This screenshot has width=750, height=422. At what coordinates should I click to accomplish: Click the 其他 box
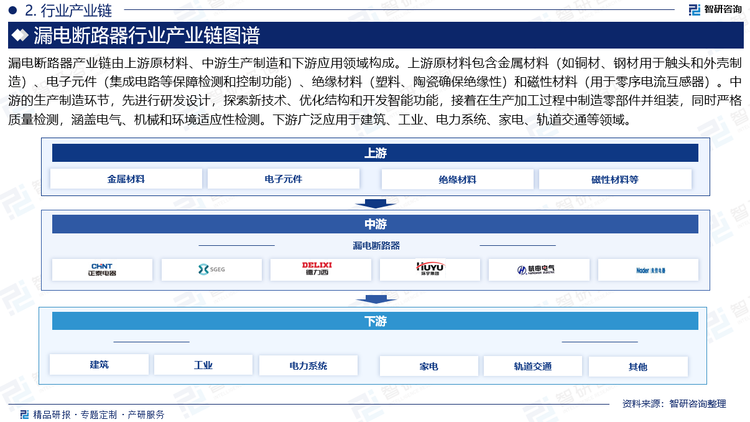(x=638, y=366)
